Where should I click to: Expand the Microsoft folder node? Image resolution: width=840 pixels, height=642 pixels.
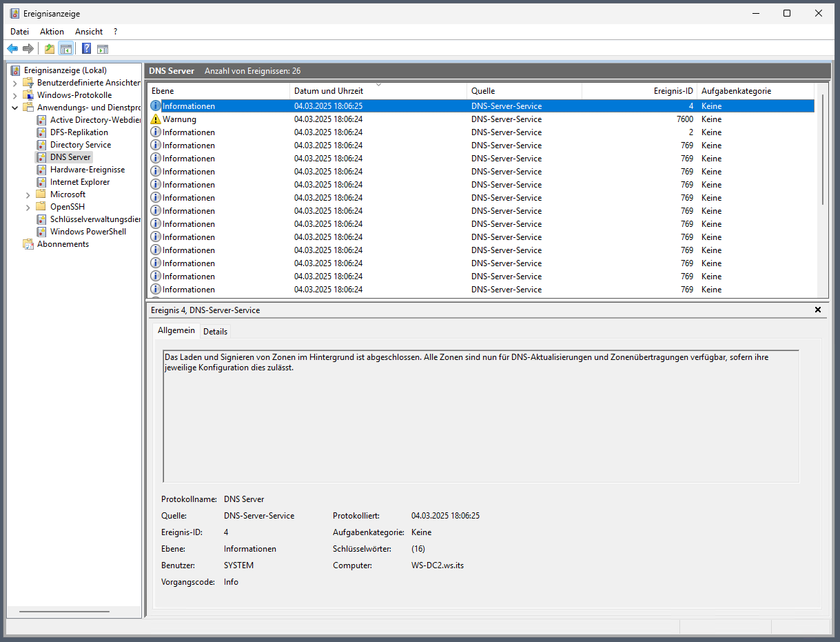tap(28, 194)
